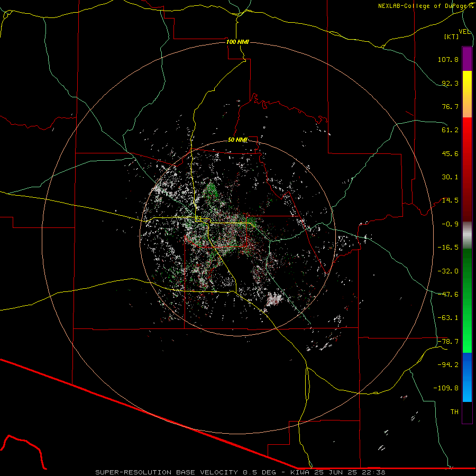The image size is (476, 476).
Task: Click the [KT] units label
Action: [x=451, y=36]
